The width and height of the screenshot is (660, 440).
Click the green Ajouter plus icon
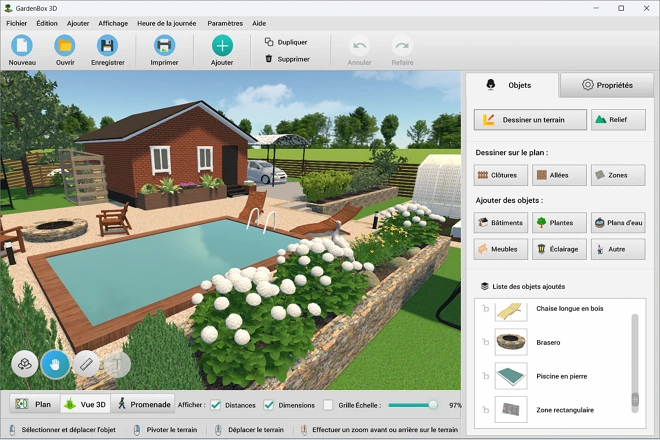222,45
